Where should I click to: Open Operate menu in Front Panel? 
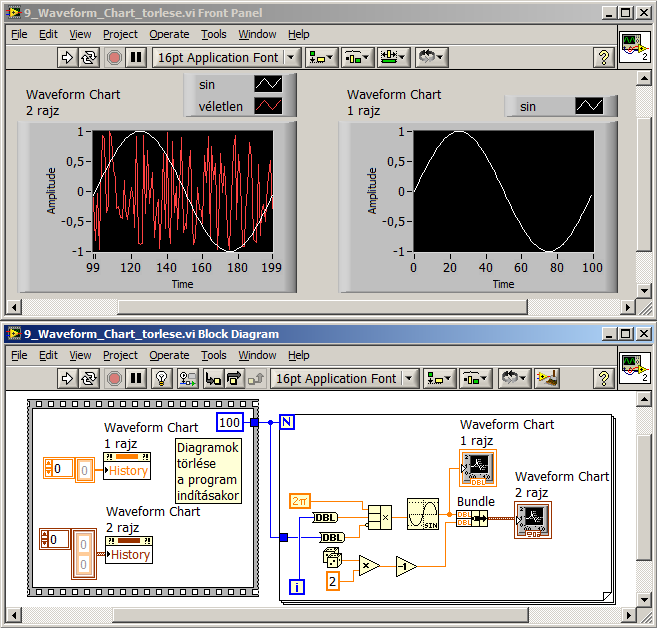click(169, 34)
